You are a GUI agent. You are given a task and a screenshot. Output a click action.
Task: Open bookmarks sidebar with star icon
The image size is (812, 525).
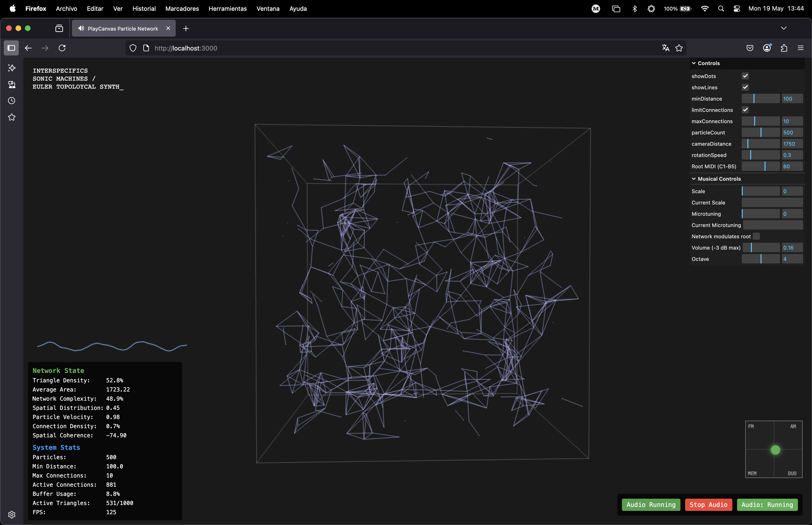click(12, 117)
